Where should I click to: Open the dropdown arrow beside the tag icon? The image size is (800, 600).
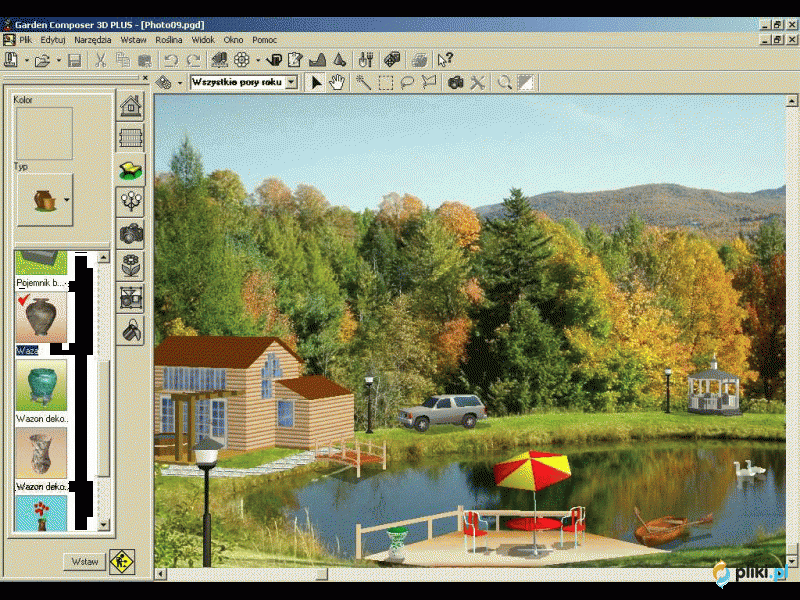pos(180,83)
